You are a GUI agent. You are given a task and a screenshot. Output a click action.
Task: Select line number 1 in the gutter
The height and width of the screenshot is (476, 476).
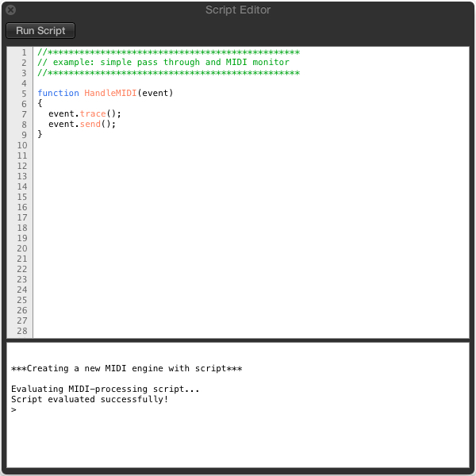coord(24,52)
